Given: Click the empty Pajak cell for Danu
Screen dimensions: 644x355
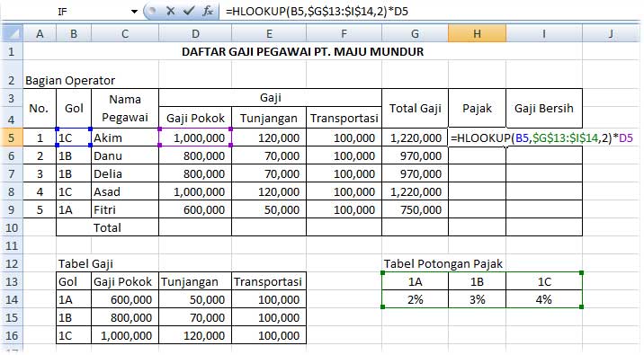Looking at the screenshot, I should [478, 156].
